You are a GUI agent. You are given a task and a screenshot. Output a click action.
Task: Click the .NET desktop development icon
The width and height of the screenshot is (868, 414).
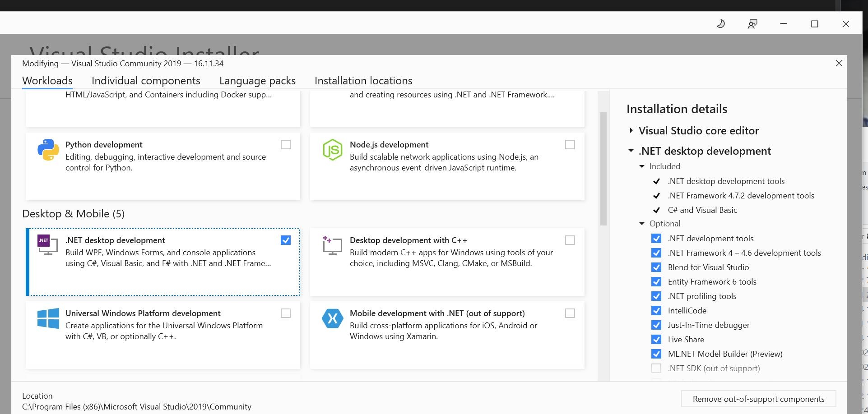click(48, 245)
